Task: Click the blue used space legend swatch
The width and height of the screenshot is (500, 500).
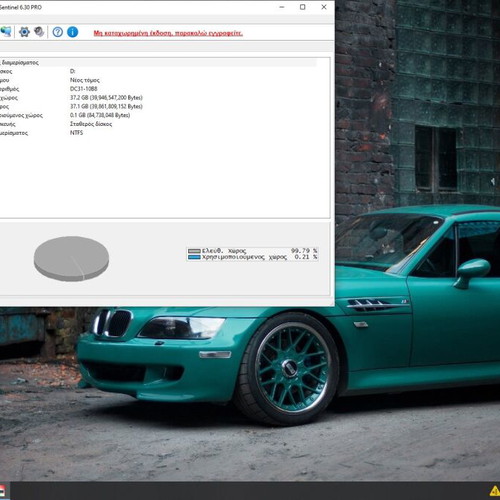Action: click(194, 257)
